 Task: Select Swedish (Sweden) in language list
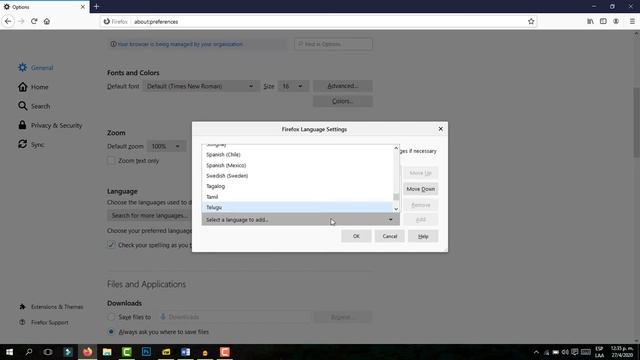click(x=297, y=176)
